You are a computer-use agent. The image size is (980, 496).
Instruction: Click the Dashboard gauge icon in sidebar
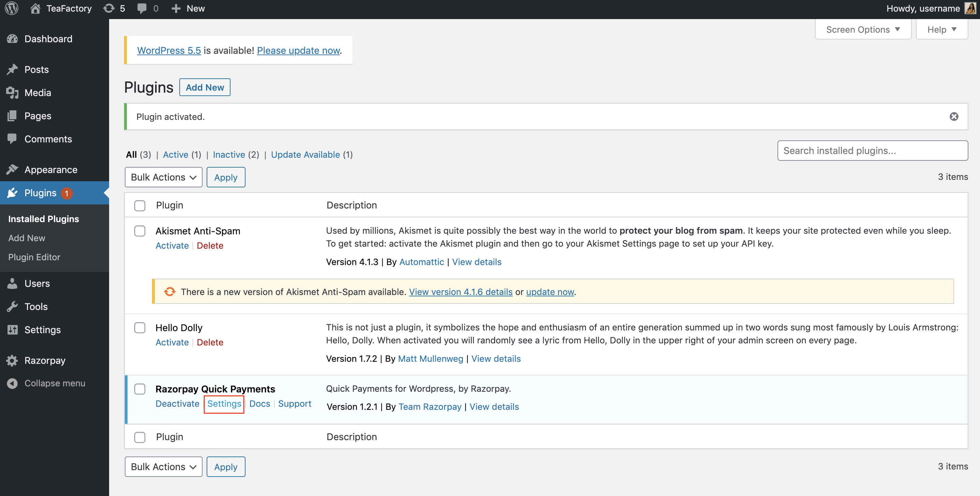12,39
